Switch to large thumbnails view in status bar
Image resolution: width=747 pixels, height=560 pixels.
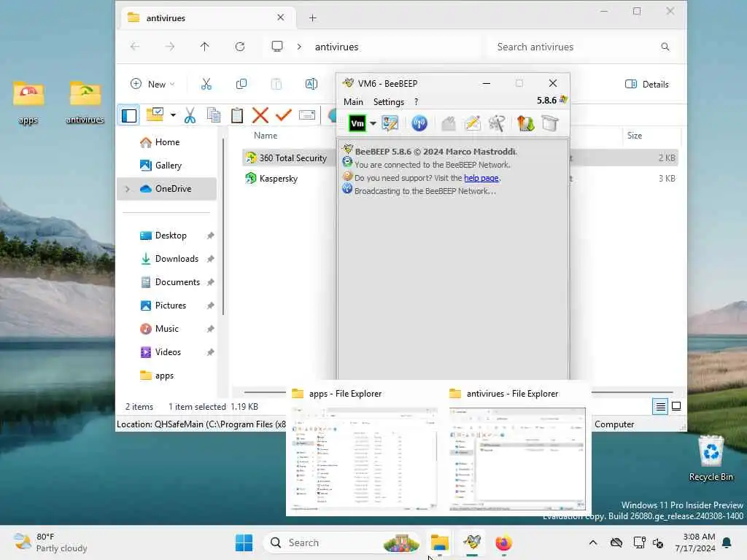(x=676, y=406)
